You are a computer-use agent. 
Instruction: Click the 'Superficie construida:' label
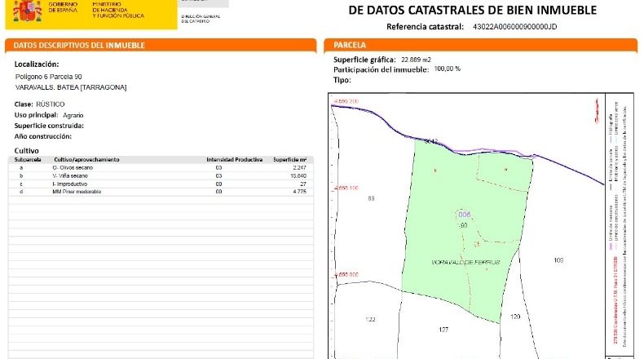click(x=49, y=126)
